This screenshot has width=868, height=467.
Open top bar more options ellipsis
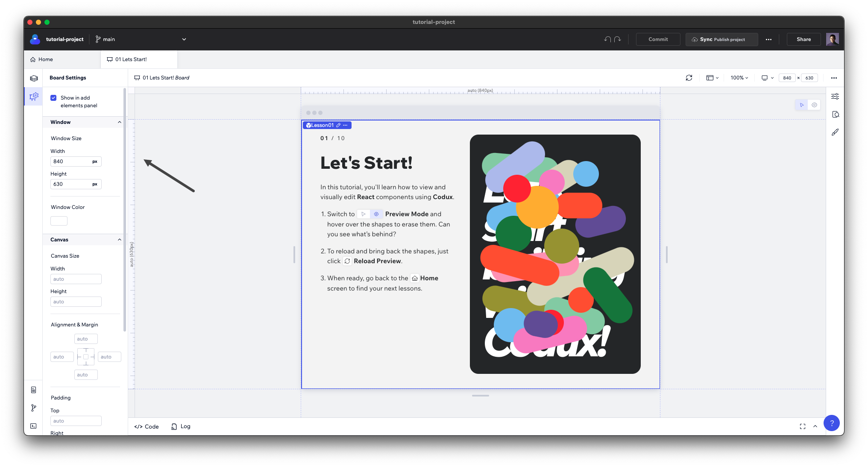pyautogui.click(x=768, y=39)
